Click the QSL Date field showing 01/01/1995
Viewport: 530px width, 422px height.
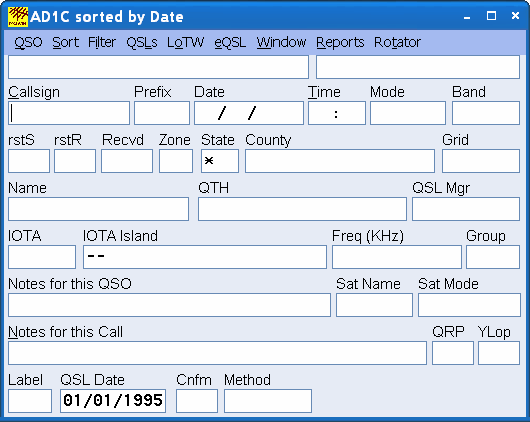pos(113,401)
